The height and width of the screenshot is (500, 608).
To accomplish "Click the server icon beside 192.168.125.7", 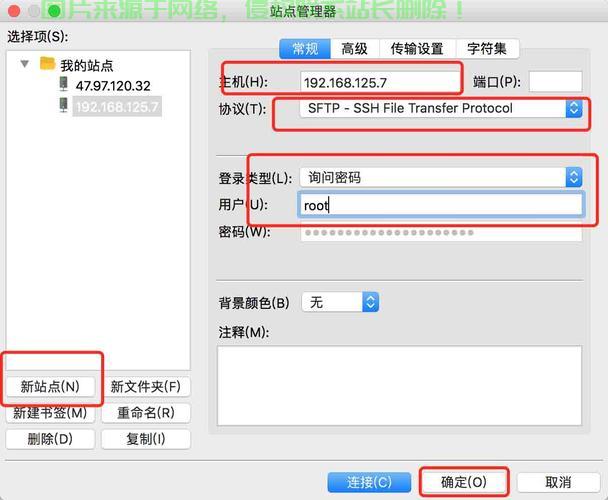I will tap(64, 106).
